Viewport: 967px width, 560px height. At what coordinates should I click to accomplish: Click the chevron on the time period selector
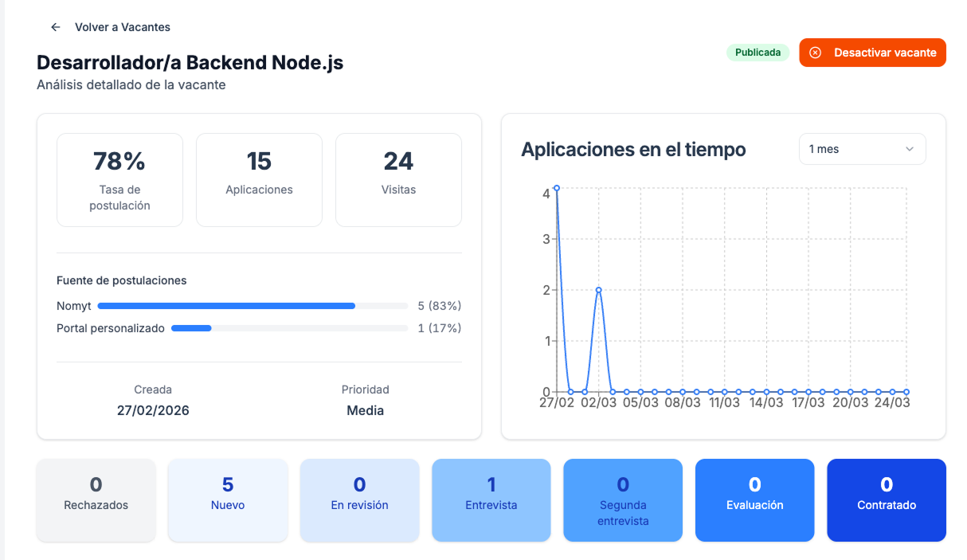pos(910,149)
